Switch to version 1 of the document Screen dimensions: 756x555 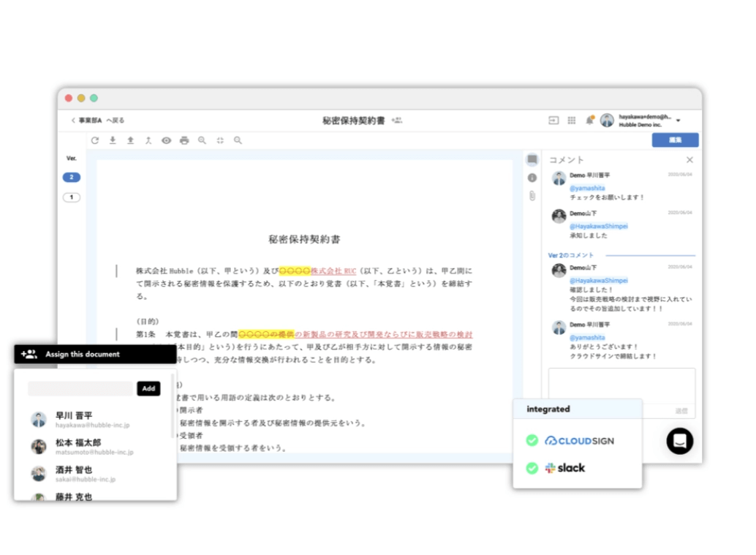click(72, 197)
